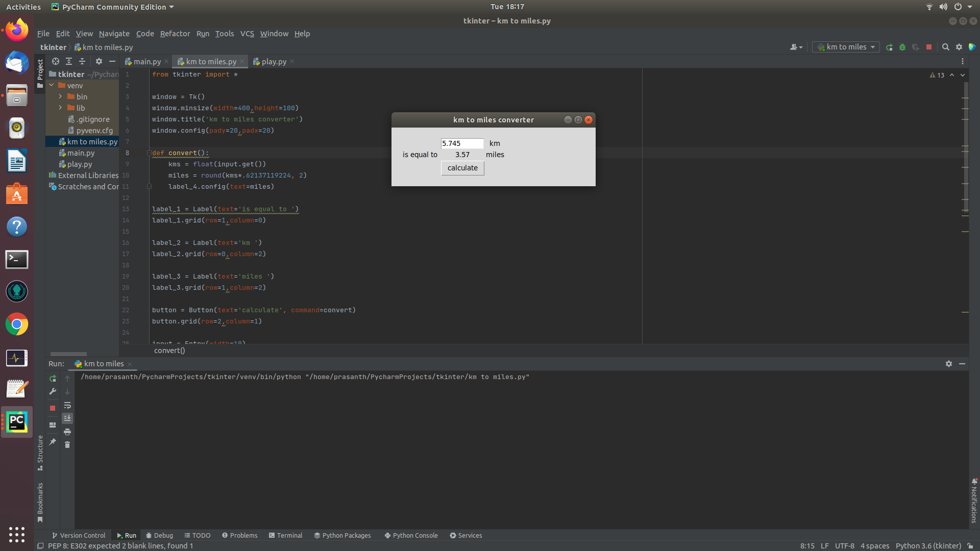Rerun the program from the Run panel
980x551 pixels.
click(53, 379)
